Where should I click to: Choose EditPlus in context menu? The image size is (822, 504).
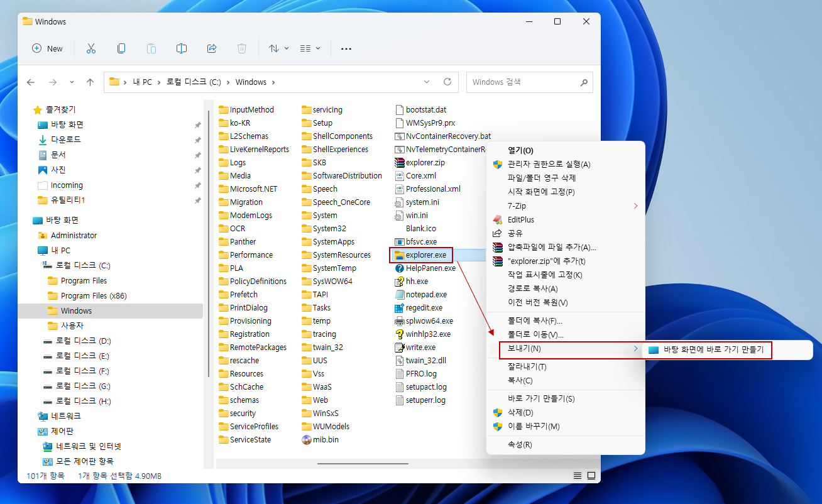coord(566,220)
